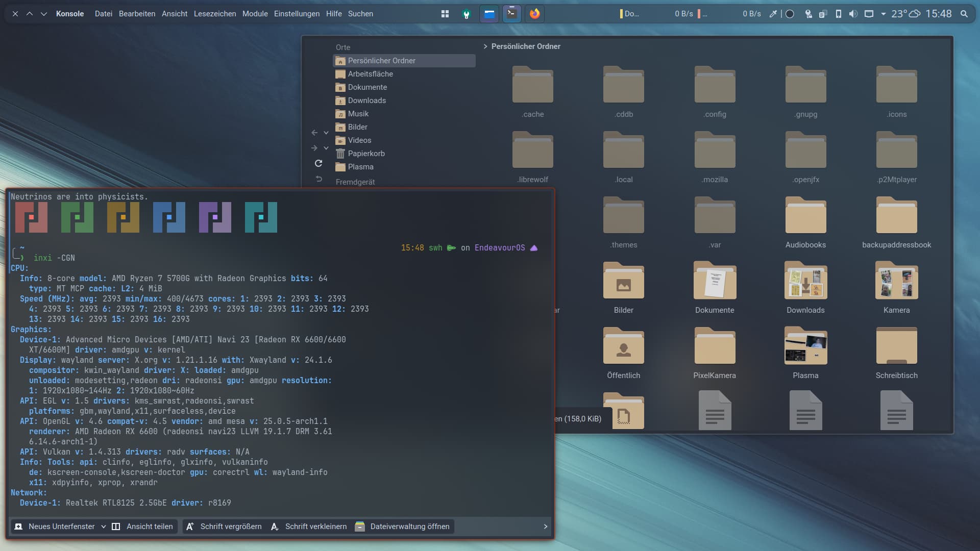
Task: Click Ansicht teilen in Konsole
Action: [x=142, y=527]
